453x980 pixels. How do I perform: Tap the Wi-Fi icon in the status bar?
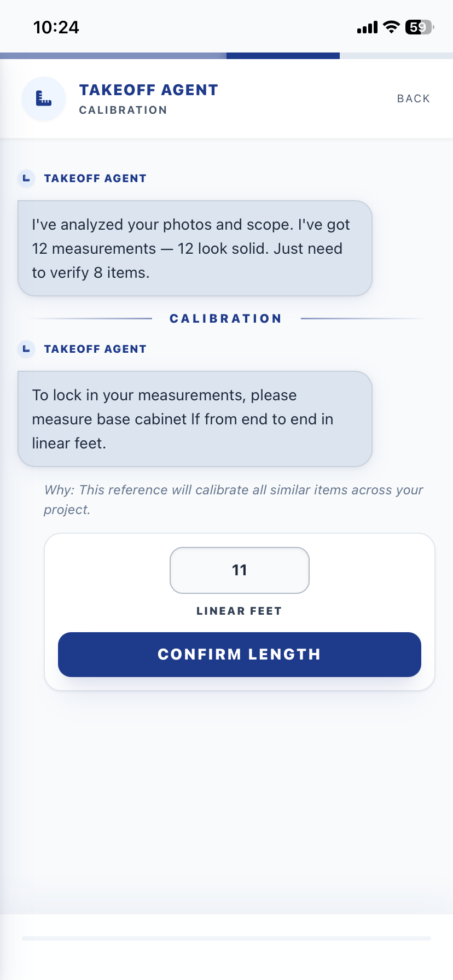coord(391,27)
